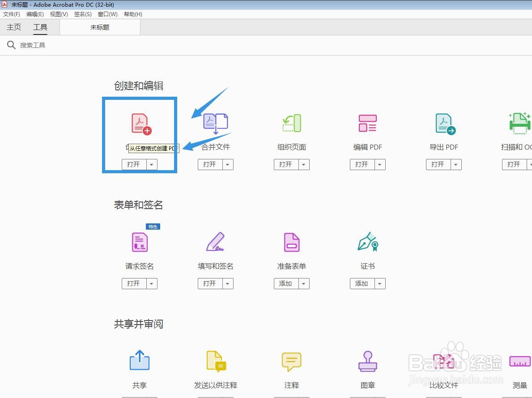Click the Adobe Acrobat title bar icon
The height and width of the screenshot is (398, 532).
click(5, 4)
